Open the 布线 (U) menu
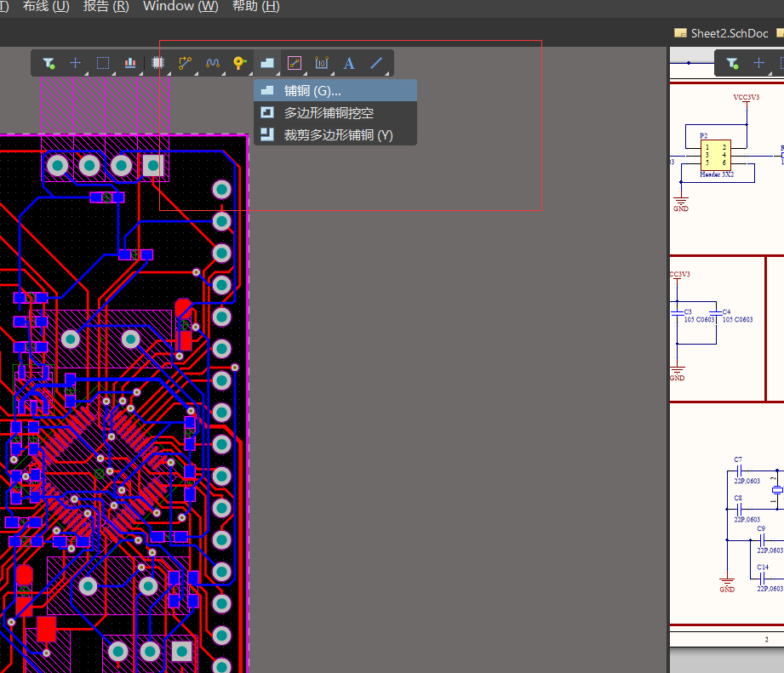784x673 pixels. tap(46, 6)
